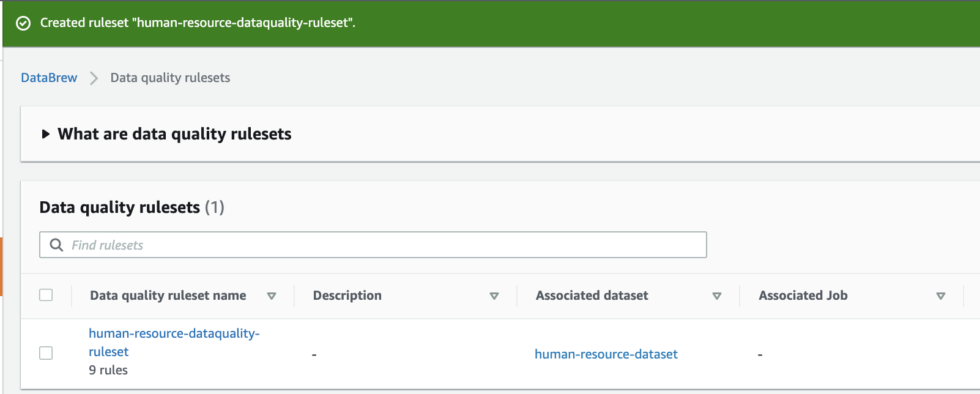Screen dimensions: 980x394
Task: Click the What are data quality rulesets heading
Action: click(174, 134)
